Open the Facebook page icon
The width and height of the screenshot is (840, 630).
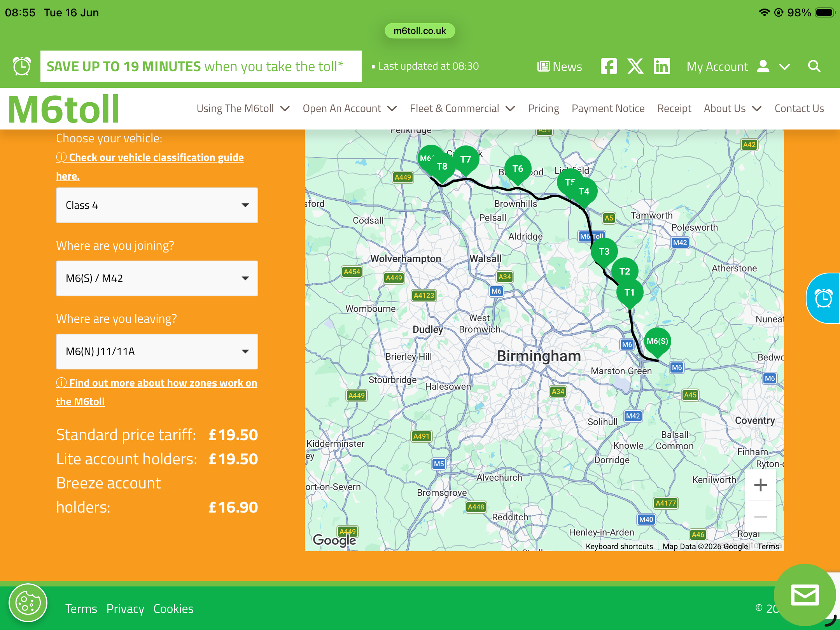(609, 66)
